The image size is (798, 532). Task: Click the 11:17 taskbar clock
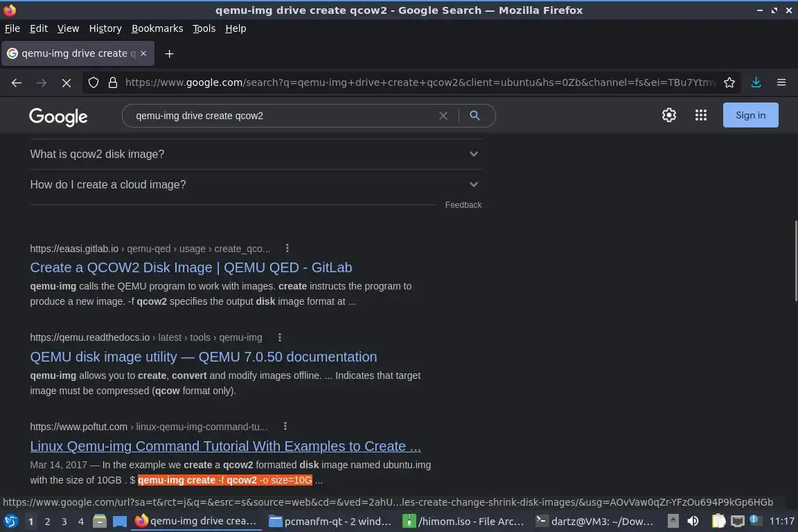tap(781, 522)
